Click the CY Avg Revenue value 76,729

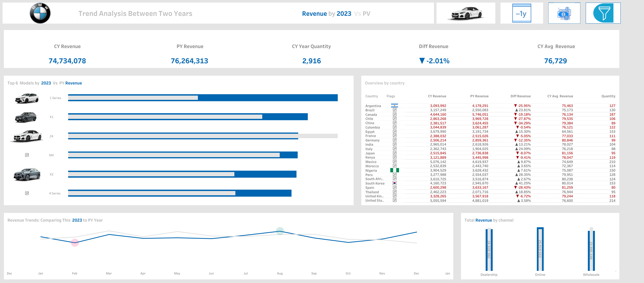click(555, 61)
